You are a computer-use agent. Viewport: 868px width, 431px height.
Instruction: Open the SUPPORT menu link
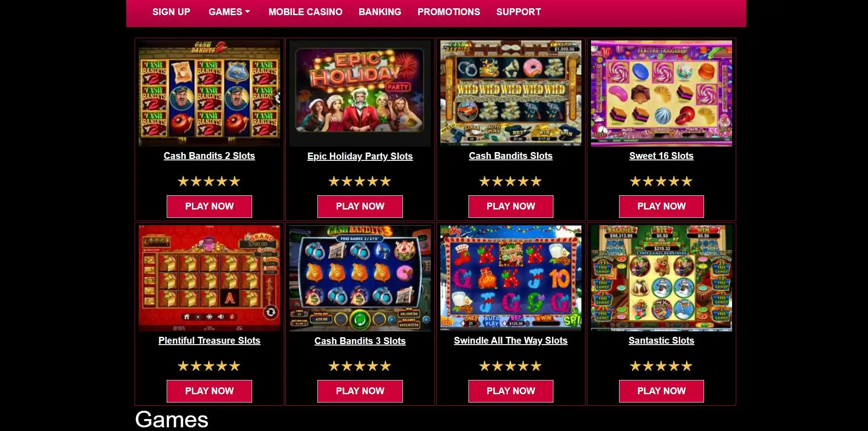click(519, 12)
